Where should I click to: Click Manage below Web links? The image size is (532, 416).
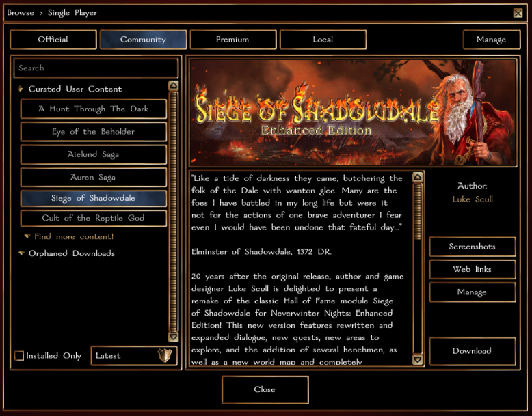[x=473, y=292]
